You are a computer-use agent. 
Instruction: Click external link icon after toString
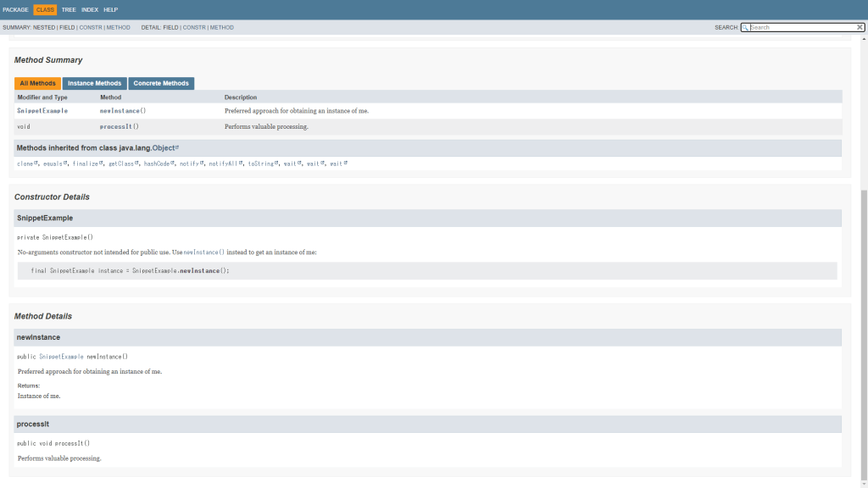tap(276, 163)
